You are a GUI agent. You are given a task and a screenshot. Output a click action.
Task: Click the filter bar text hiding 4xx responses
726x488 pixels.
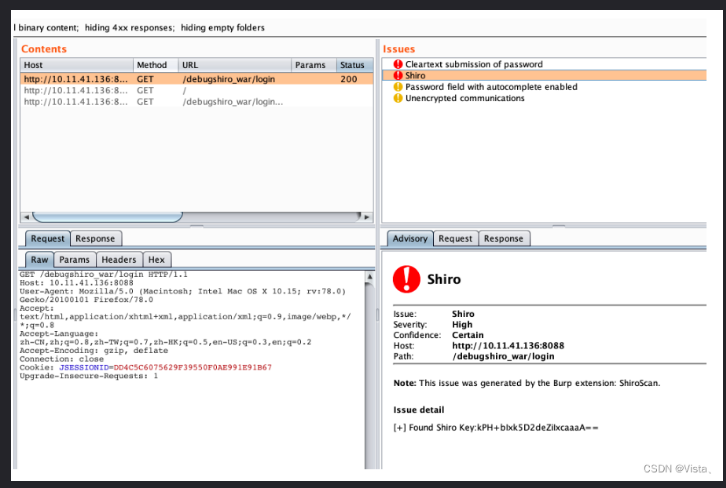pyautogui.click(x=130, y=28)
